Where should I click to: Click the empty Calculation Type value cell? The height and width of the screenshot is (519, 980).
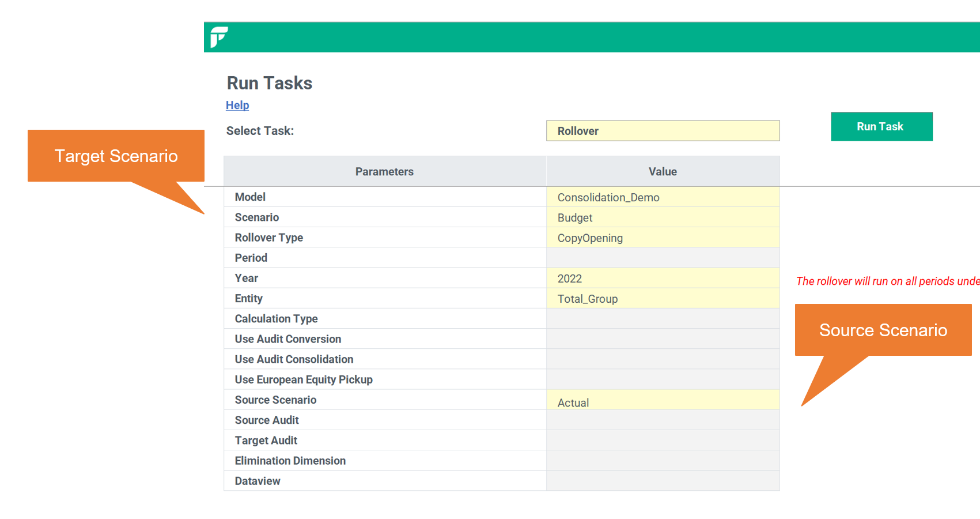point(663,318)
